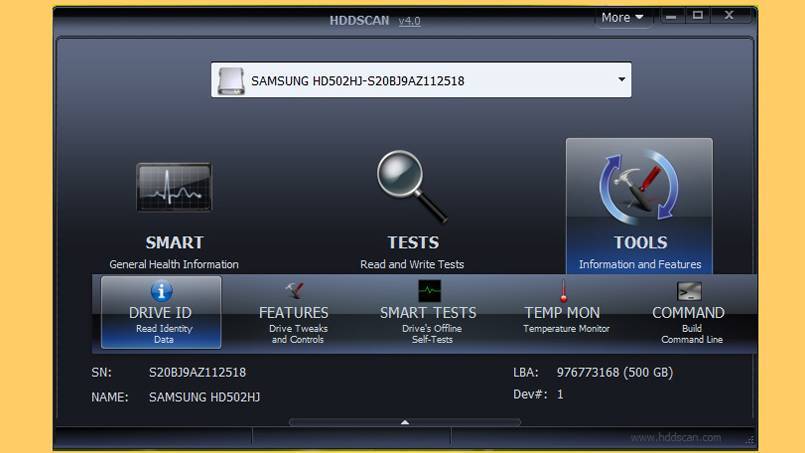Click the v4.0 version link
The width and height of the screenshot is (805, 453).
click(x=410, y=21)
